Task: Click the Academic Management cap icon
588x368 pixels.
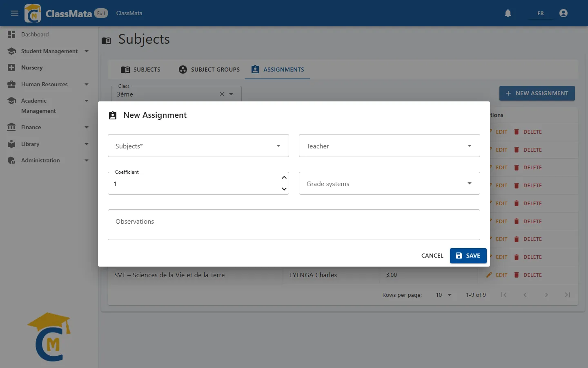Action: tap(11, 101)
